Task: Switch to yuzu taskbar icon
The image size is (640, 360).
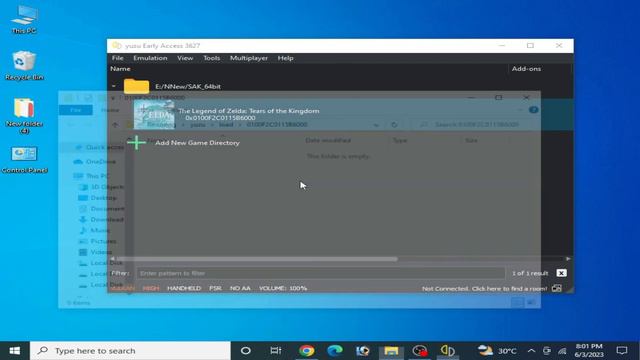Action: 448,351
